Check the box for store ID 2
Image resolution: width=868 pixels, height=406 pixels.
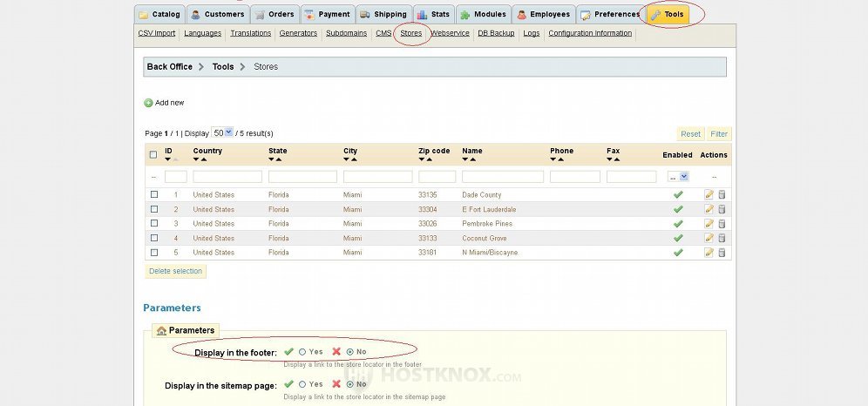tap(154, 209)
